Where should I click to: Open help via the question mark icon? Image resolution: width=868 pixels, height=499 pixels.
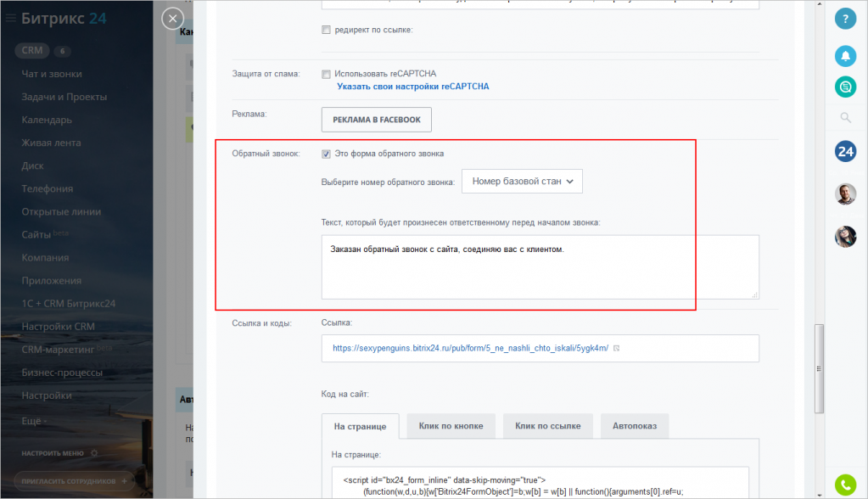pyautogui.click(x=845, y=19)
